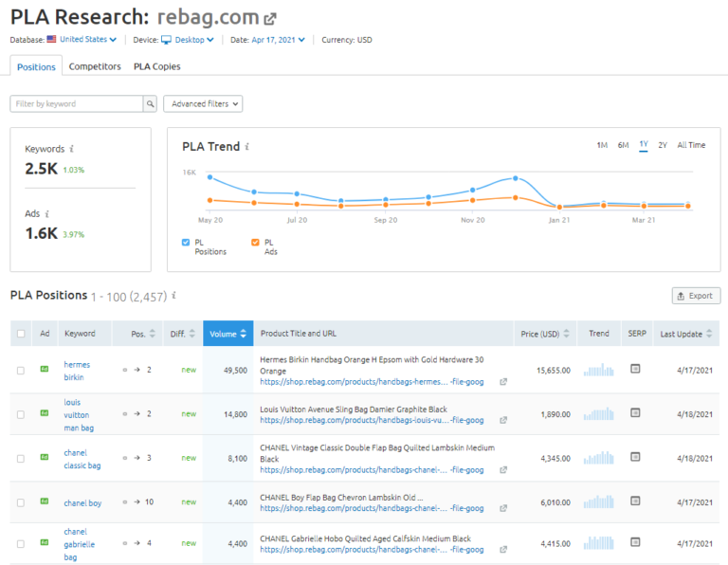The image size is (728, 565).
Task: Switch to the Competitors tab
Action: pos(95,66)
